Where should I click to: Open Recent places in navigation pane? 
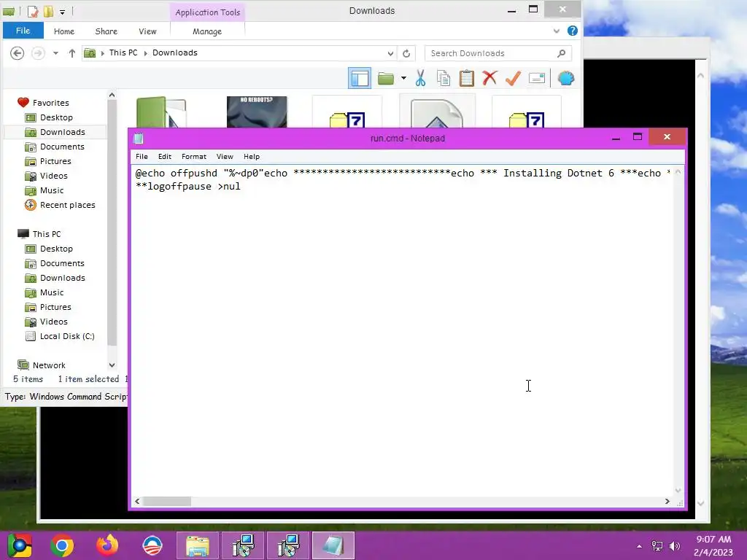67,205
